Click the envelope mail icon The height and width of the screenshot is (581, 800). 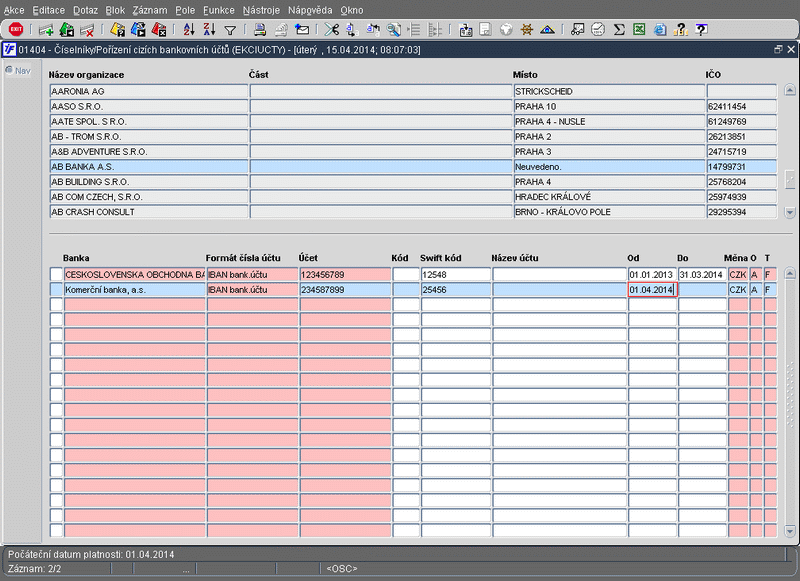[x=302, y=30]
